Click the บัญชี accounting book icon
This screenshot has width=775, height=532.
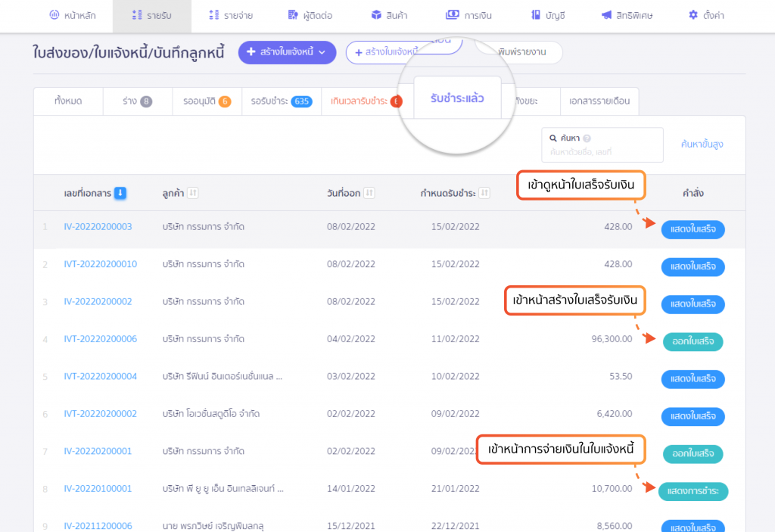click(x=535, y=15)
